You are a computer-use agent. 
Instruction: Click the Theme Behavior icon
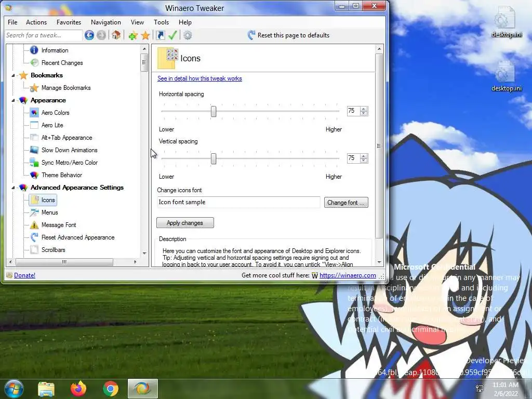(34, 175)
